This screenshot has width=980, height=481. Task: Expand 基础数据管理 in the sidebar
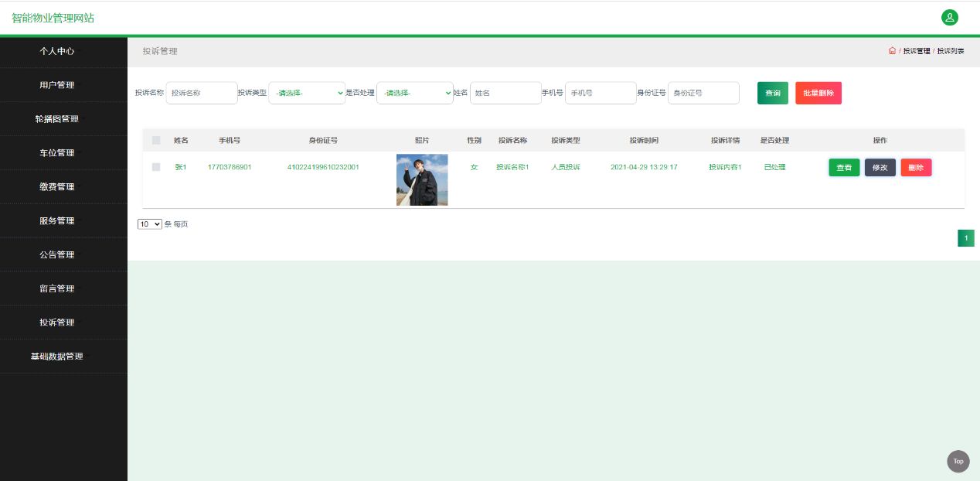63,356
